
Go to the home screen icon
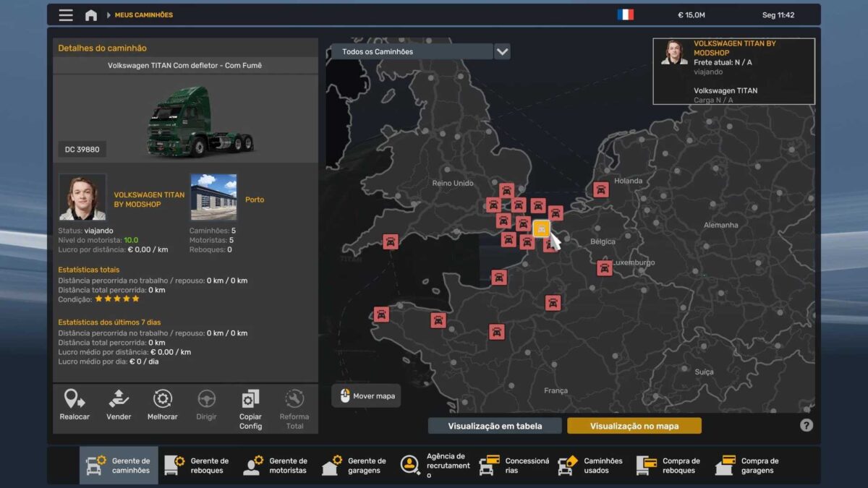91,15
